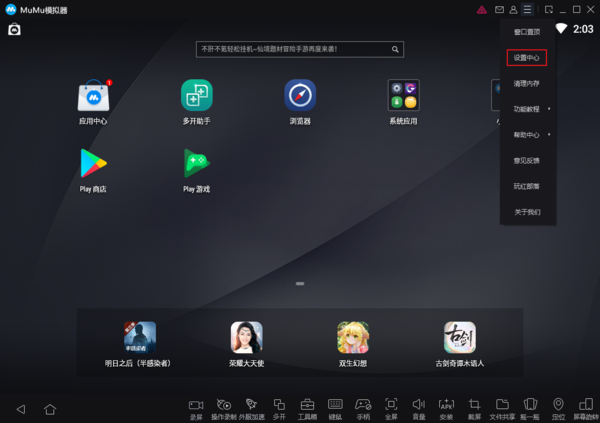Open 荣耀大天使 recommended game

coord(247,344)
